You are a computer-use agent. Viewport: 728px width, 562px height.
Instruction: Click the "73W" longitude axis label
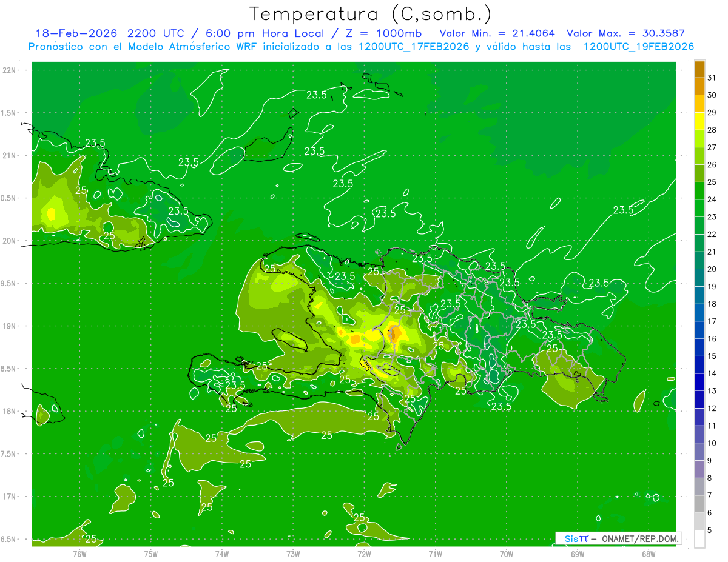point(293,554)
